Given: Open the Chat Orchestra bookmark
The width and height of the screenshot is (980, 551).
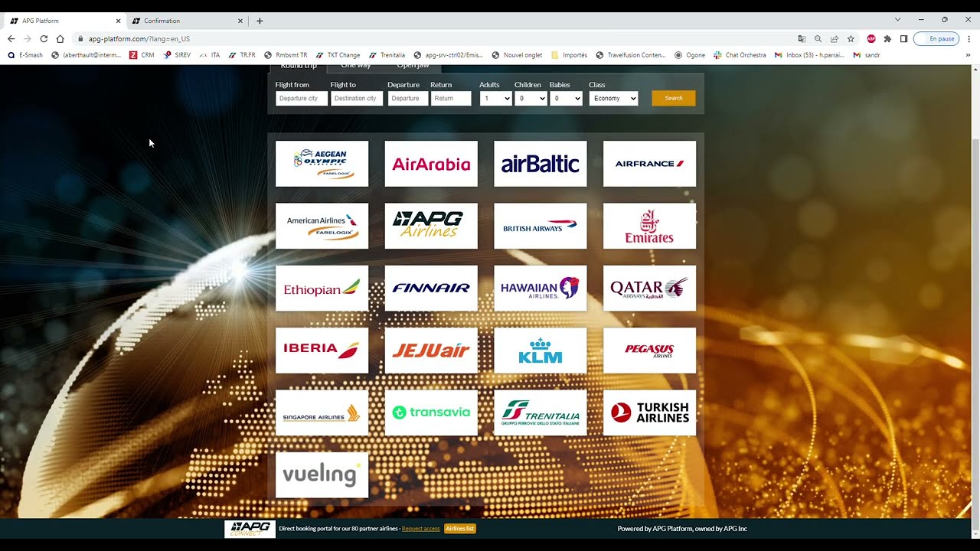Looking at the screenshot, I should click(x=740, y=55).
